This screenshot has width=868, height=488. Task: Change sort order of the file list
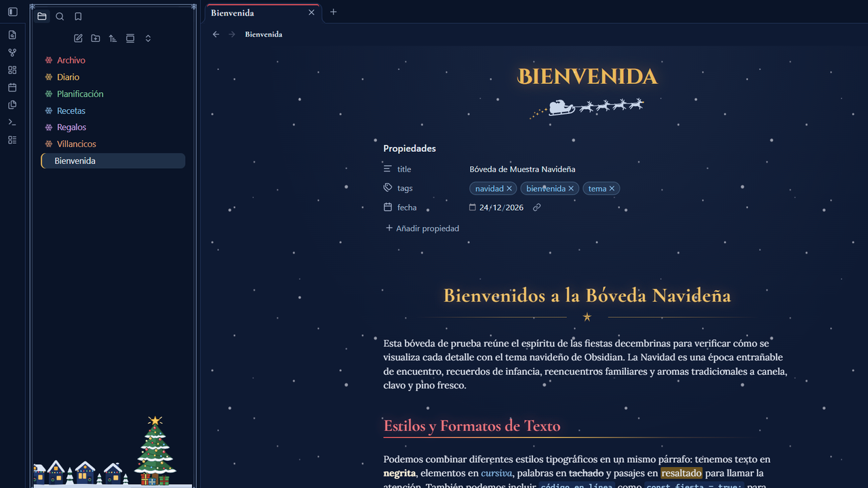coord(113,39)
